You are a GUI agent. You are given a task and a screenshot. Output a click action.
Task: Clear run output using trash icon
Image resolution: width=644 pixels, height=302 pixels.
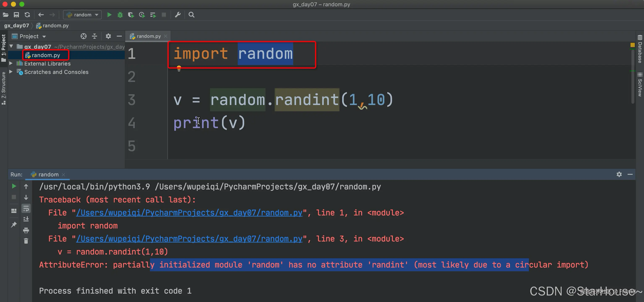pos(26,241)
